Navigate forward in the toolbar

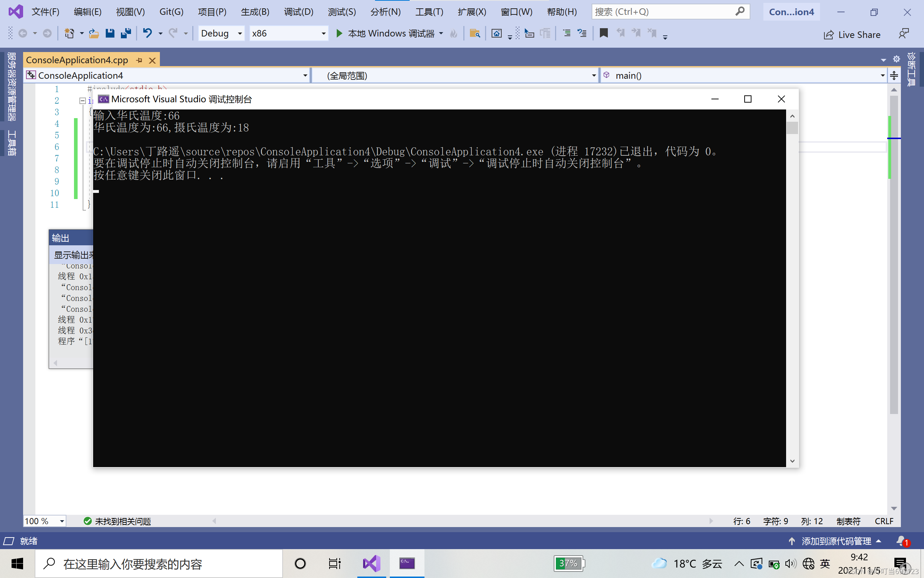47,34
